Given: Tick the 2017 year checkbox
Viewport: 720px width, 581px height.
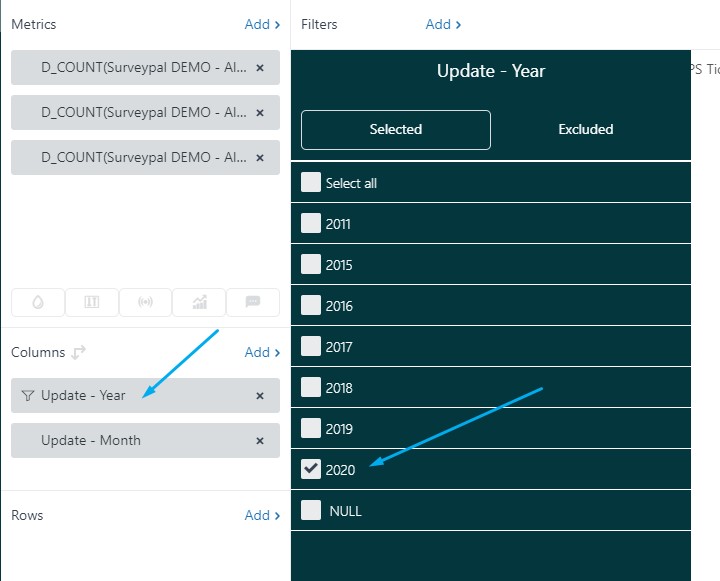Looking at the screenshot, I should click(x=311, y=346).
